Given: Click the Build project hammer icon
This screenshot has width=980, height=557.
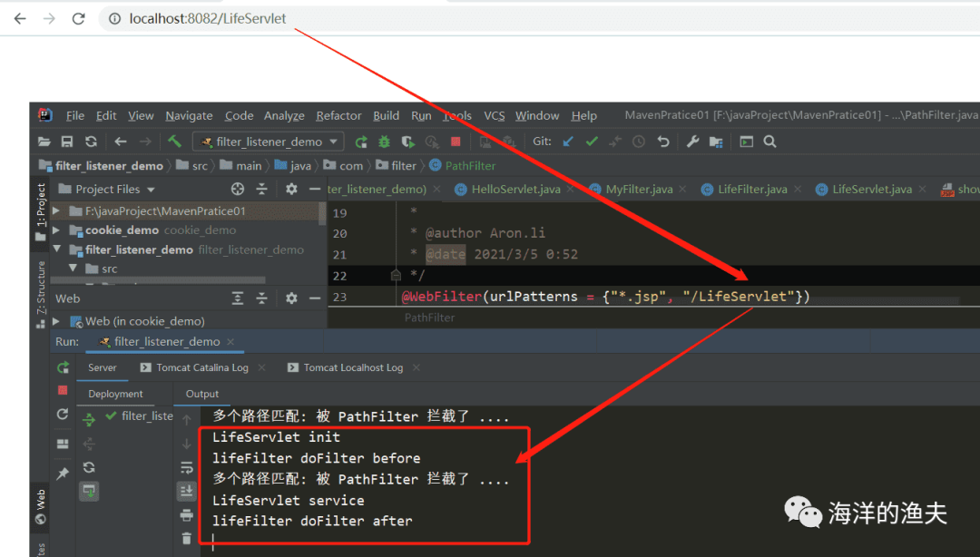Looking at the screenshot, I should coord(174,142).
